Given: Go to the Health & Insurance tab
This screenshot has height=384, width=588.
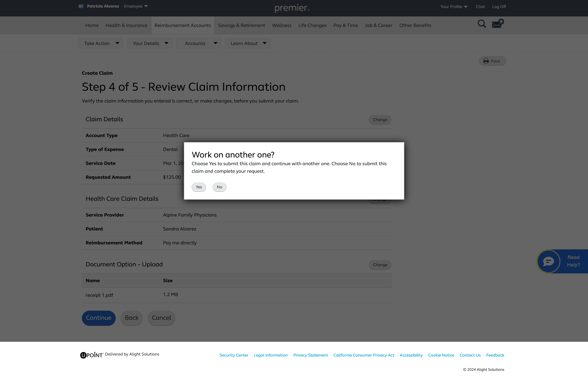Looking at the screenshot, I should tap(126, 25).
